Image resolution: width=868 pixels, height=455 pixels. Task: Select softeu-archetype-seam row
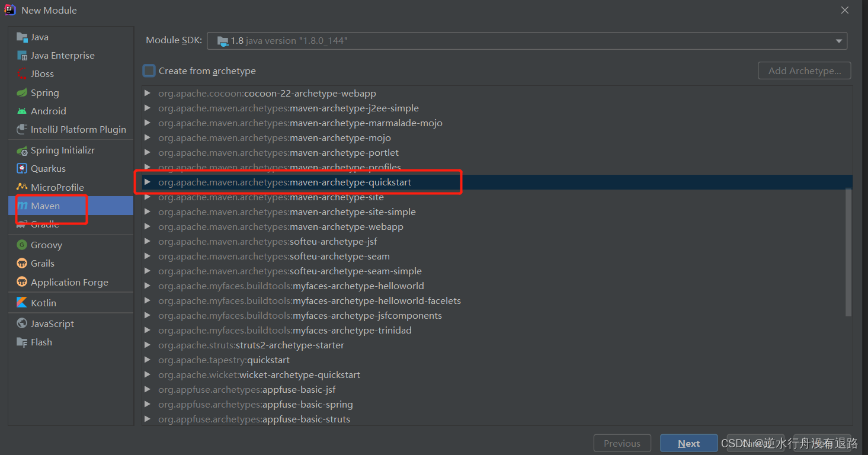498,256
